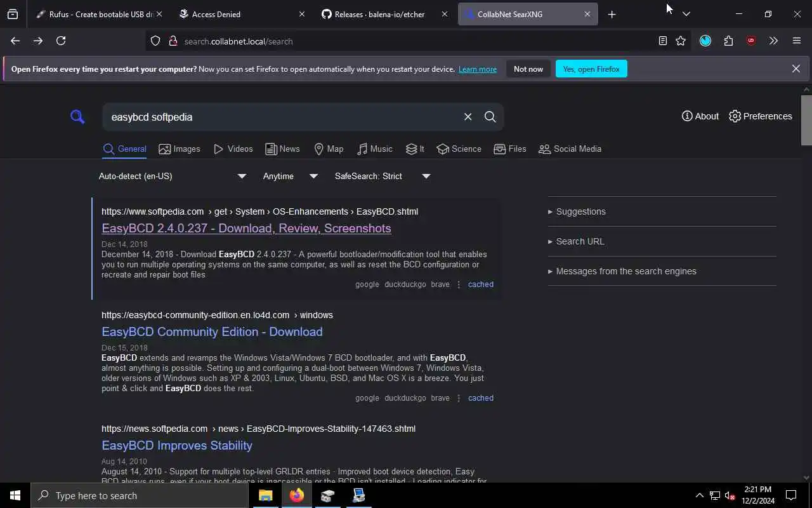Clear the search query with the X icon
Viewport: 812px width, 508px height.
pyautogui.click(x=468, y=117)
